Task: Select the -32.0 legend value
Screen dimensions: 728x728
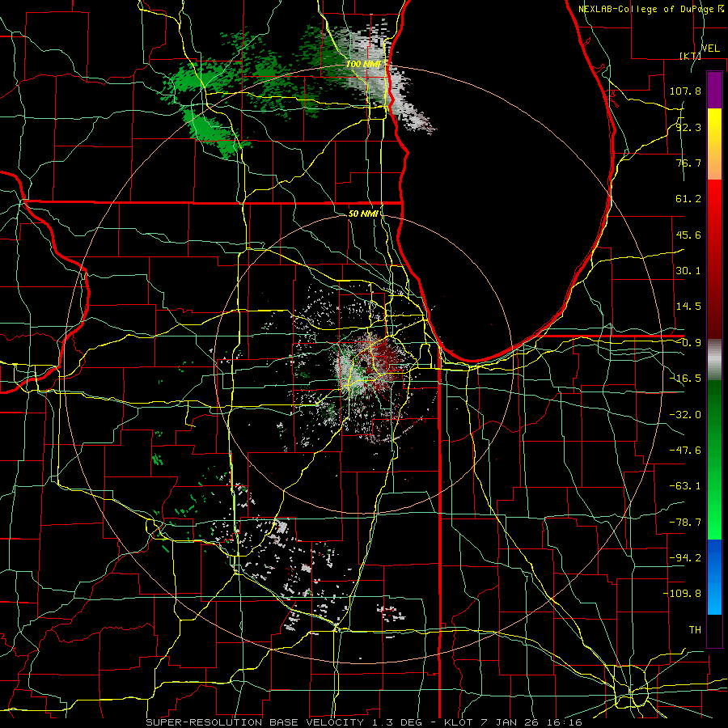Action: 685,415
